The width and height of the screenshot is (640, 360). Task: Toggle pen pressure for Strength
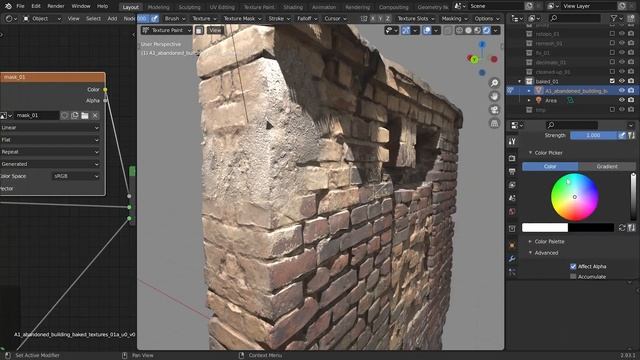click(x=622, y=136)
